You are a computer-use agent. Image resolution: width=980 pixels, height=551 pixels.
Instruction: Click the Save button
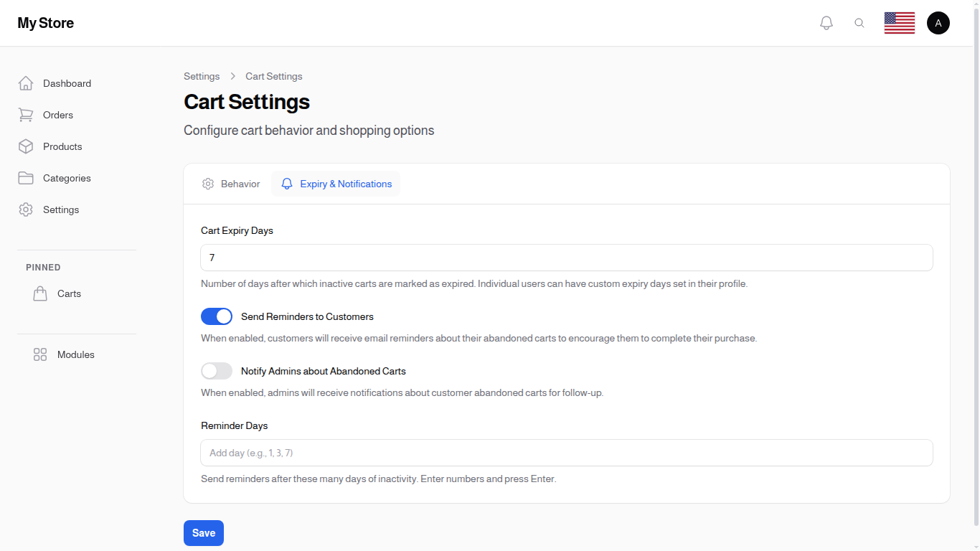[x=203, y=533]
